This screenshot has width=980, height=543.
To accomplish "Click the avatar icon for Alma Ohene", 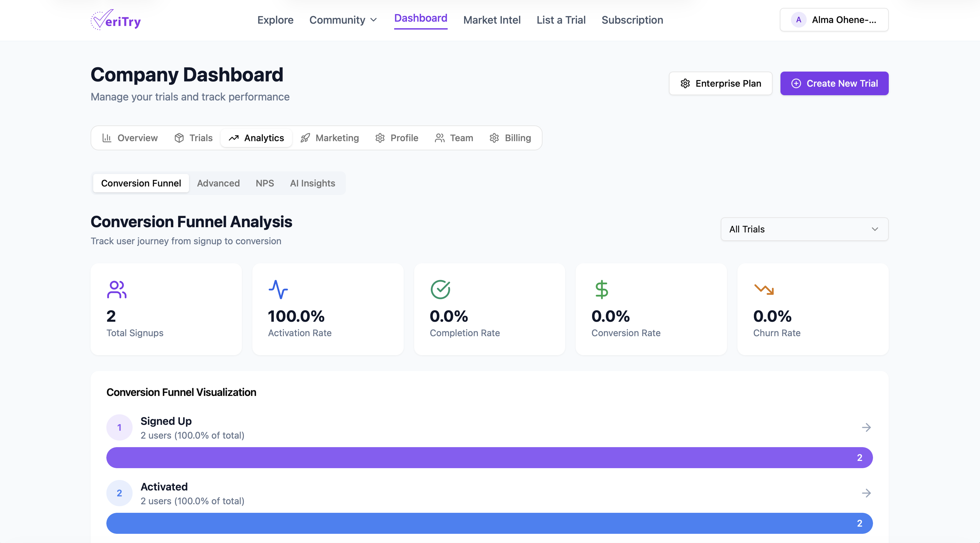I will coord(798,20).
